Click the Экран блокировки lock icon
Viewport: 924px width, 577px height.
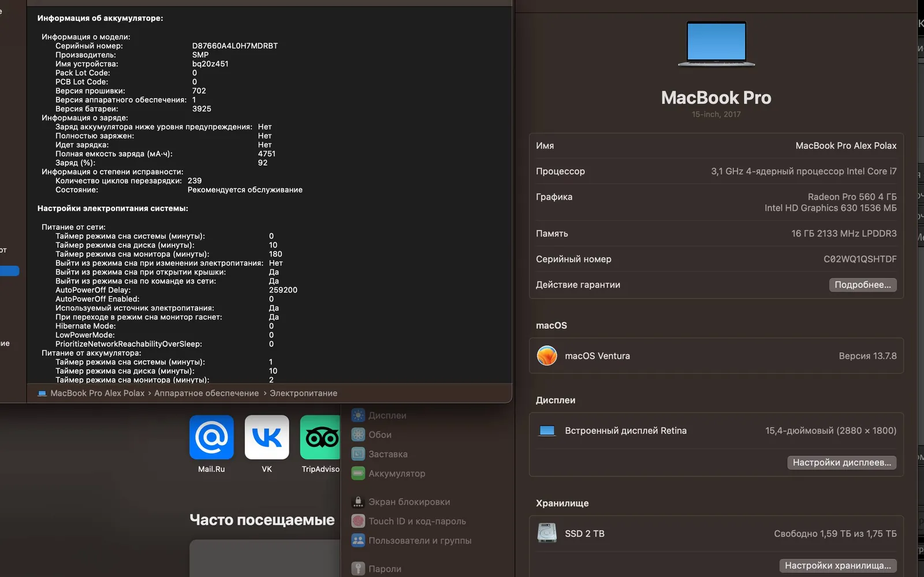pos(358,502)
